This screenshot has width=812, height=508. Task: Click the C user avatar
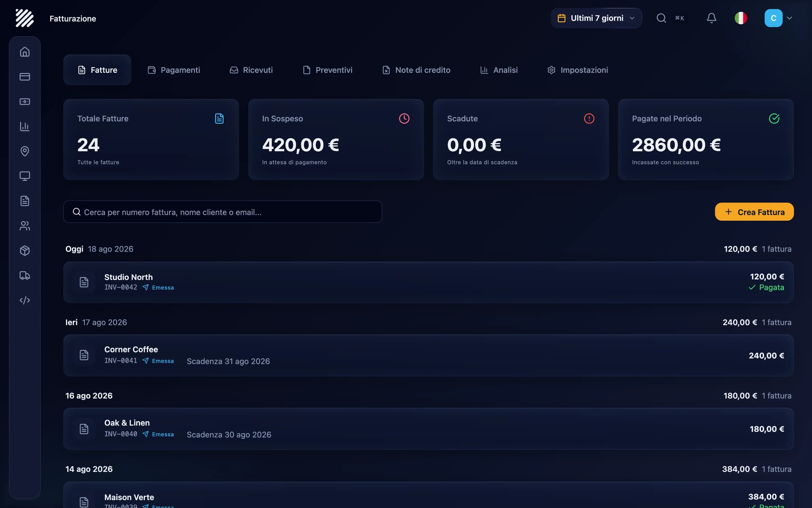[773, 18]
